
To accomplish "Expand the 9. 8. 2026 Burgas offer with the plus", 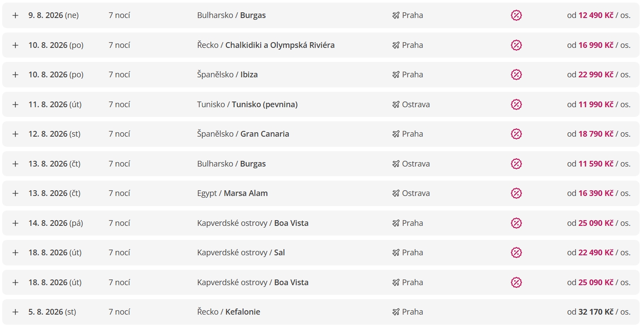I will tap(15, 15).
